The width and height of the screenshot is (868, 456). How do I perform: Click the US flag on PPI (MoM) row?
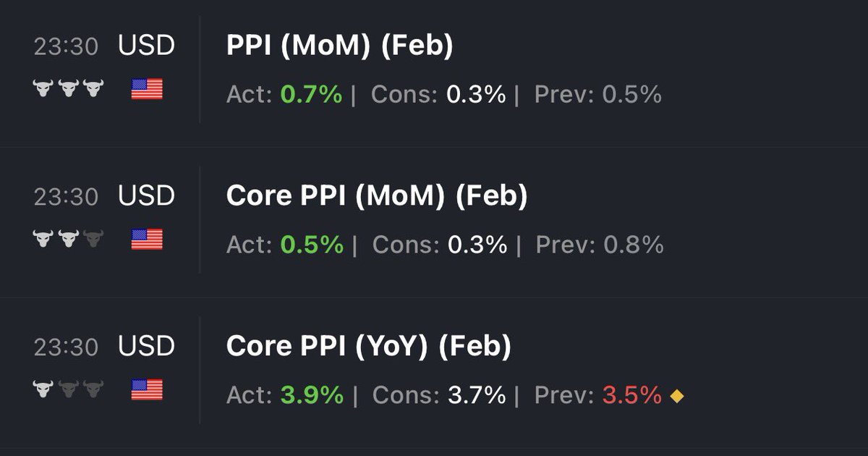147,90
